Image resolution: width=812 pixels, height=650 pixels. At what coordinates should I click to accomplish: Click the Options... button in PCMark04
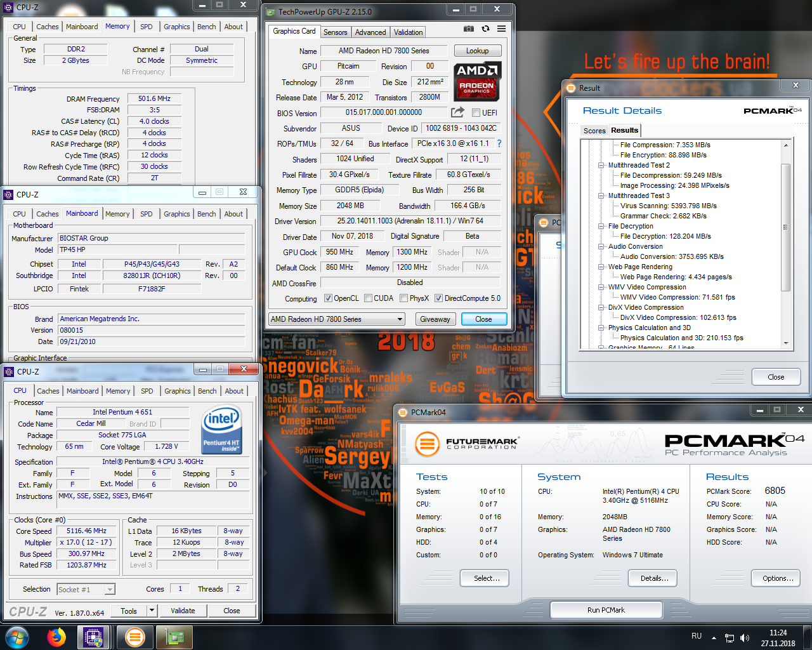(x=776, y=578)
